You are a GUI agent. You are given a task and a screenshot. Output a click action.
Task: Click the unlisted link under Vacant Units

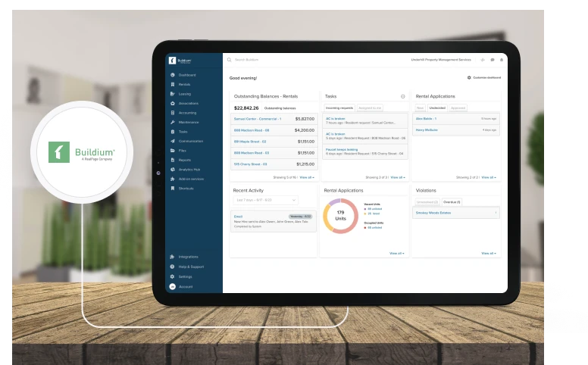coord(374,209)
